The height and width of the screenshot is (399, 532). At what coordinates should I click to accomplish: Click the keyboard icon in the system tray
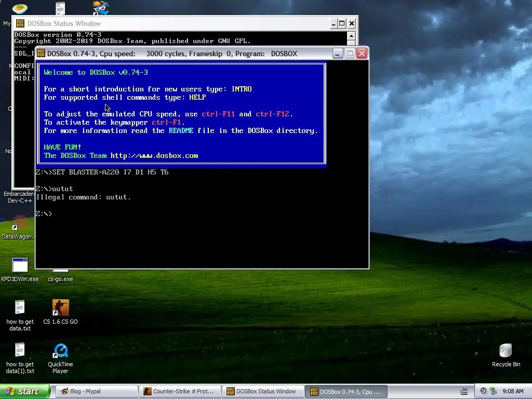tap(464, 392)
